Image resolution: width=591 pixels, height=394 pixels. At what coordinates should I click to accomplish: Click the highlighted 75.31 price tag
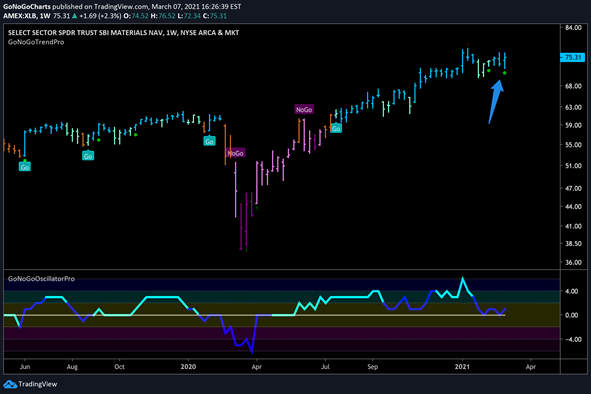pos(573,57)
